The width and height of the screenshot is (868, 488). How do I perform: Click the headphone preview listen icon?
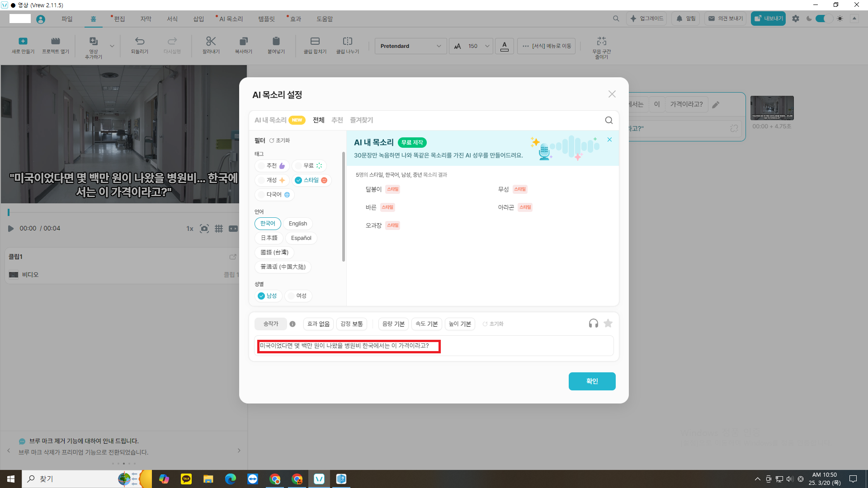[x=593, y=324]
